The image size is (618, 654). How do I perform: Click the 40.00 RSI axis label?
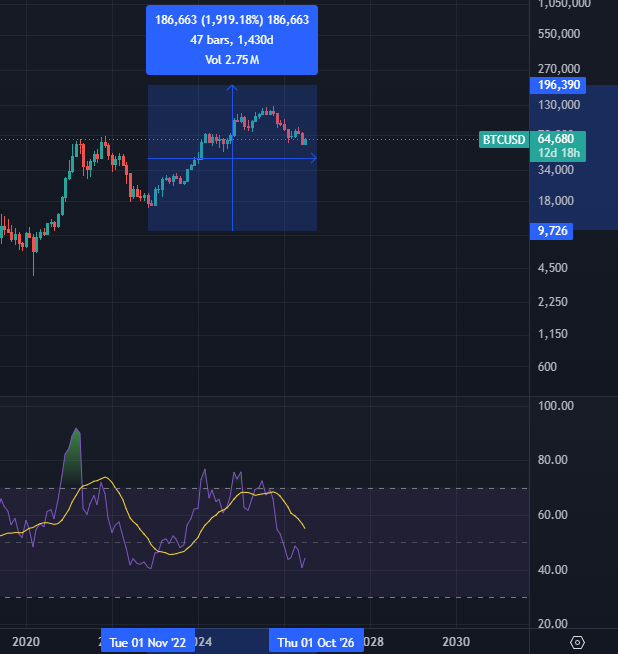[x=553, y=570]
